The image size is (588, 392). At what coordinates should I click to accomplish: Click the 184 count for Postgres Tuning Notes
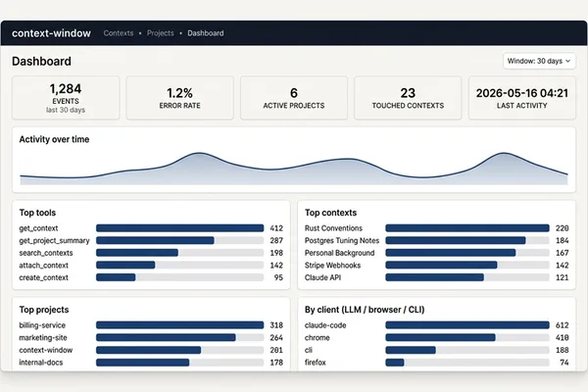point(563,240)
